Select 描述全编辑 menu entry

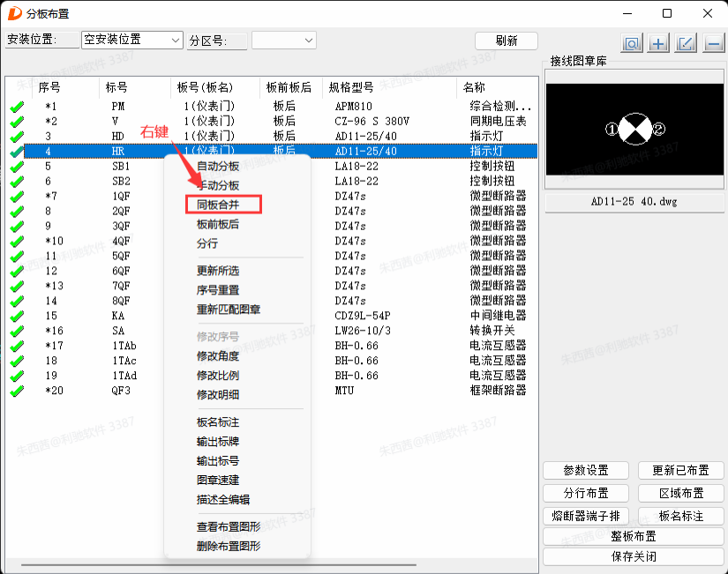[223, 499]
